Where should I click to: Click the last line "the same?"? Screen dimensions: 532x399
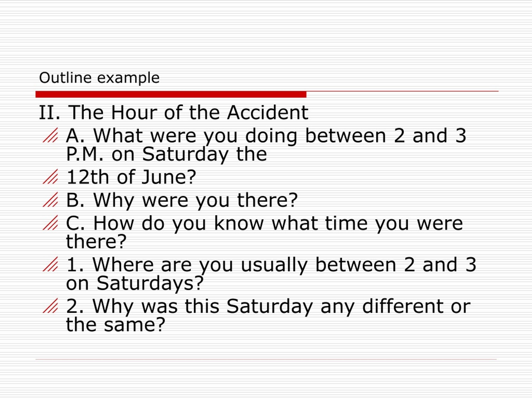point(116,324)
